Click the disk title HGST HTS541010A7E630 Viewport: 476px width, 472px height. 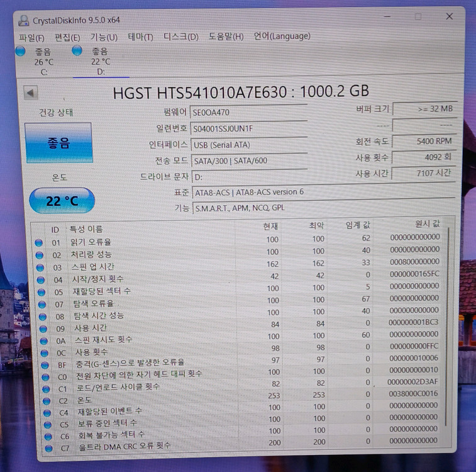200,93
